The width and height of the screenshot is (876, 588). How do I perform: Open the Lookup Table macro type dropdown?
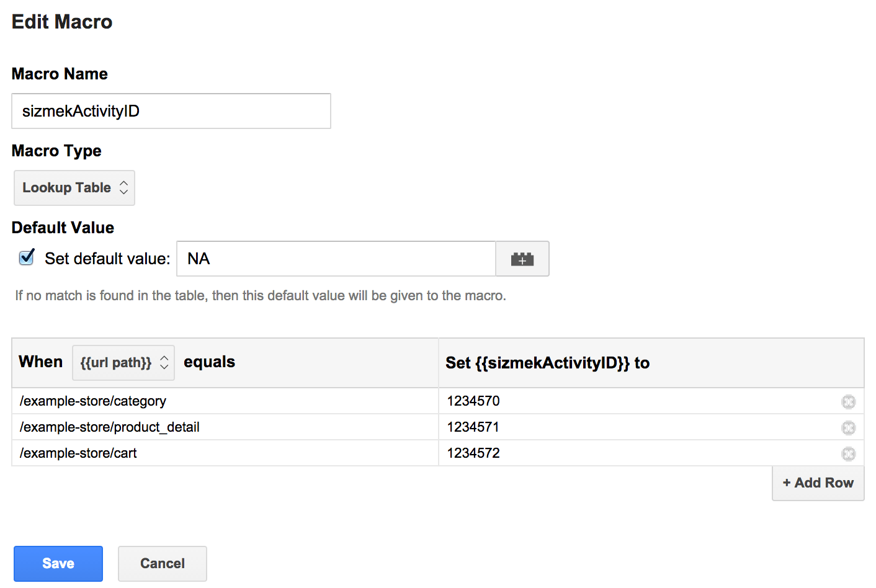pyautogui.click(x=74, y=188)
